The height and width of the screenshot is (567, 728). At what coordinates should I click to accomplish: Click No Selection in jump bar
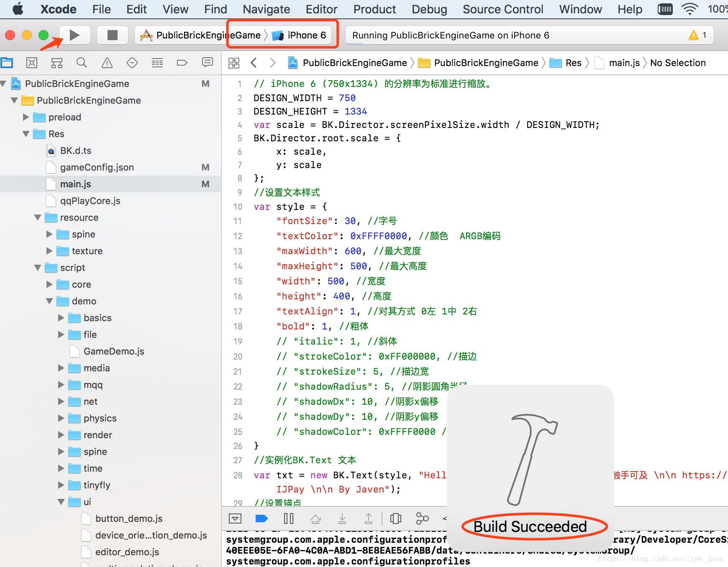click(678, 63)
